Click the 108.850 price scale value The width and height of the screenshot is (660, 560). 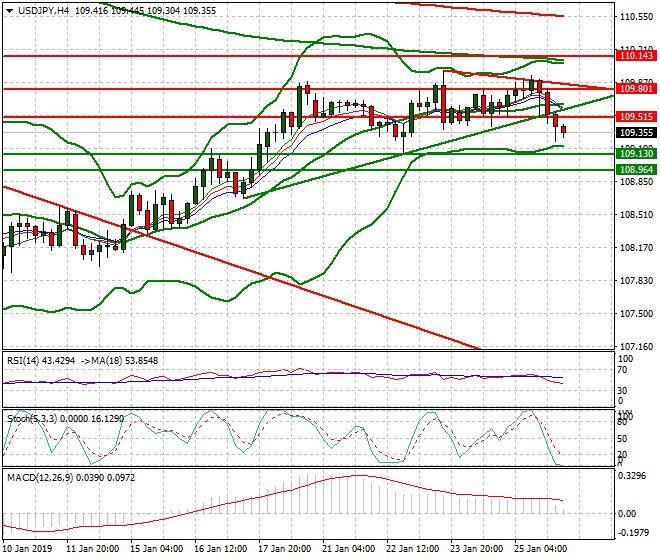point(636,181)
